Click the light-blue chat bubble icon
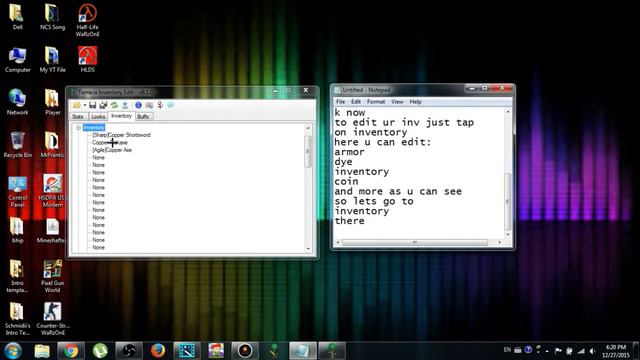 tap(171, 105)
